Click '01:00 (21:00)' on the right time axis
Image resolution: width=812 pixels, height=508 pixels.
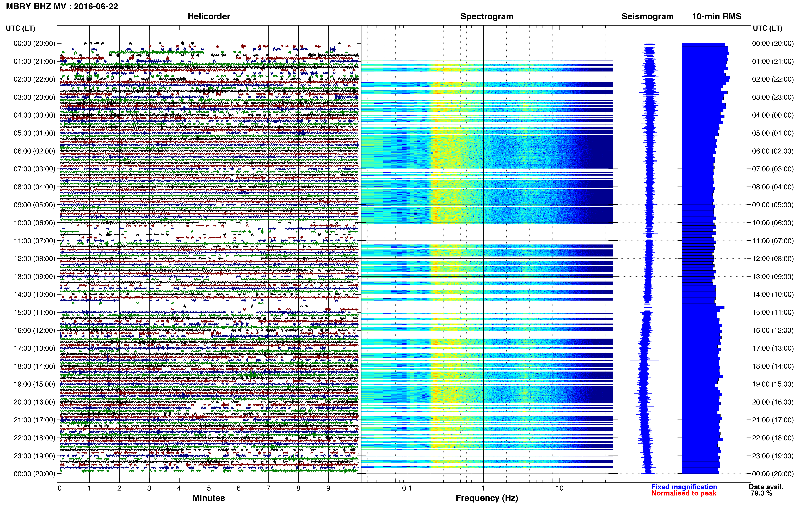773,62
